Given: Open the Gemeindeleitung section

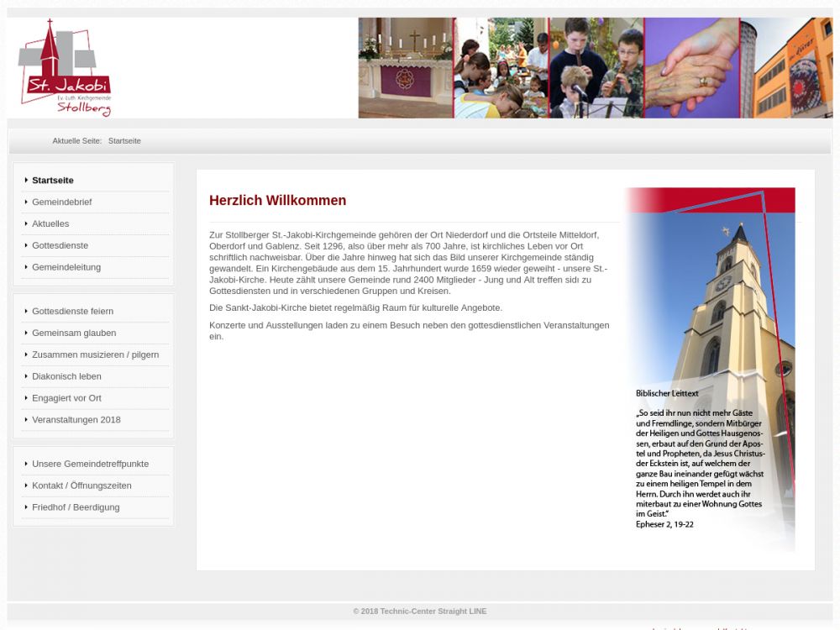Looking at the screenshot, I should click(66, 268).
